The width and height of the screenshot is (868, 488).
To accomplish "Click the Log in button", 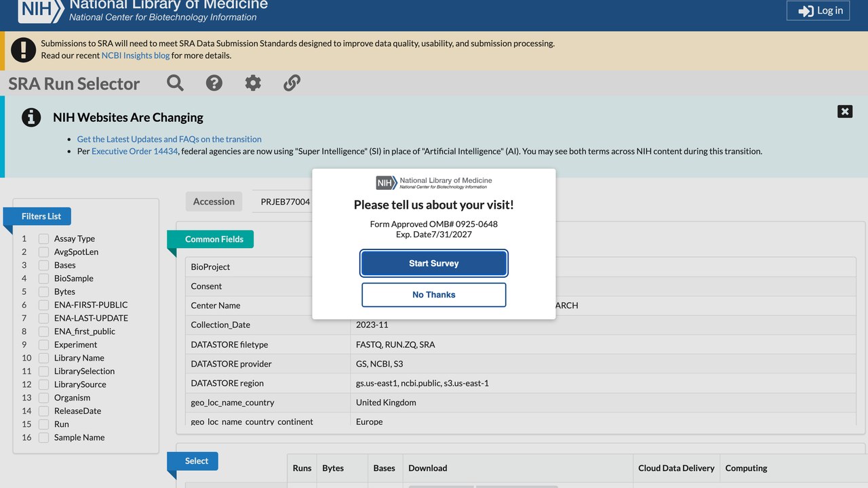I will 818,10.
